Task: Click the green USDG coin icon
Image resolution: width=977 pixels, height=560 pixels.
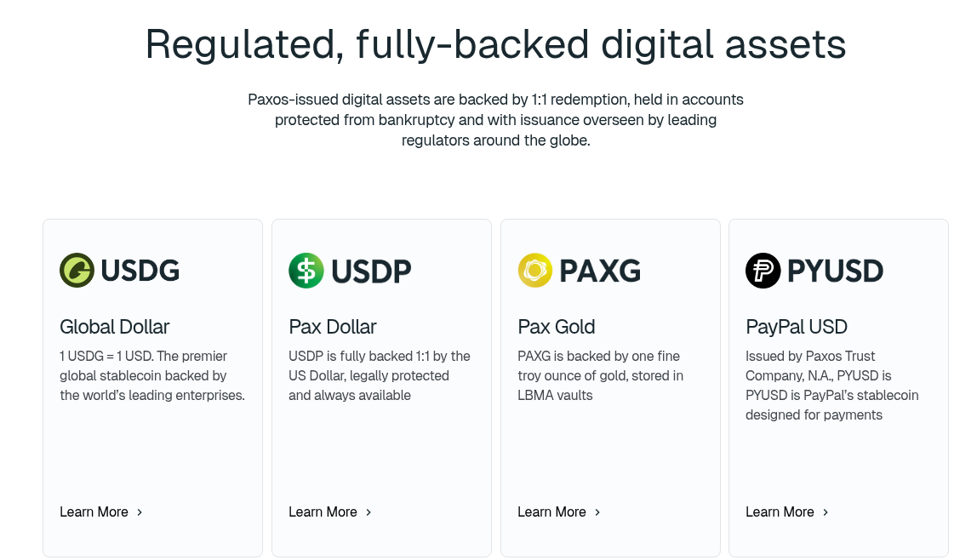Action: [x=77, y=271]
